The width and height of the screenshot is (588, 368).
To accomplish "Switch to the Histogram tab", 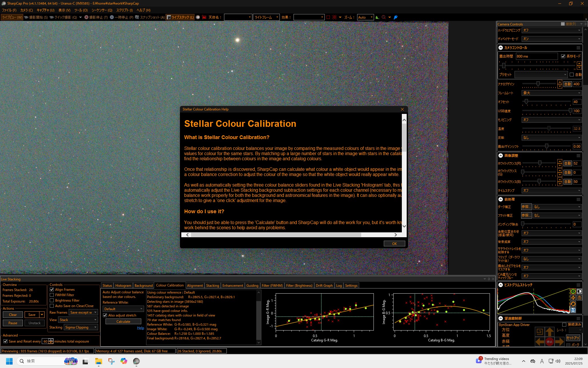I will (x=123, y=286).
